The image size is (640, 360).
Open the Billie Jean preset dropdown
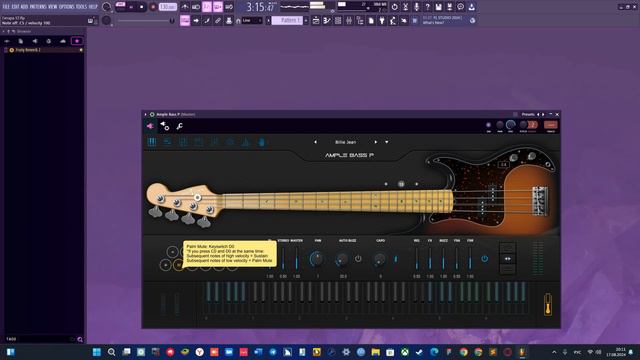pyautogui.click(x=387, y=142)
